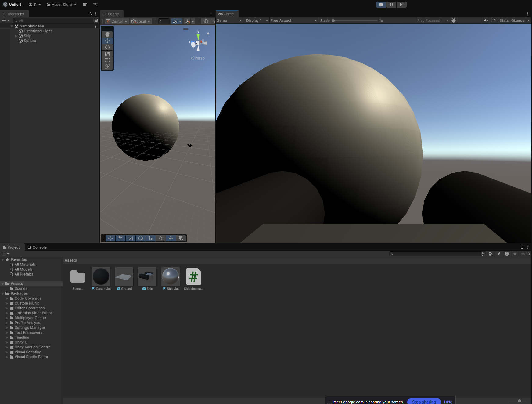Open the Asset Store menu
This screenshot has height=404, width=532.
61,5
